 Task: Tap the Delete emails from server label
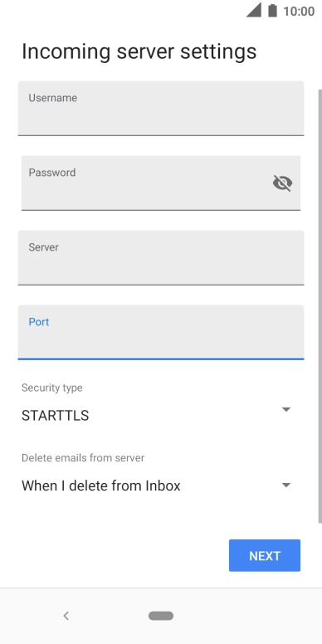pos(83,458)
